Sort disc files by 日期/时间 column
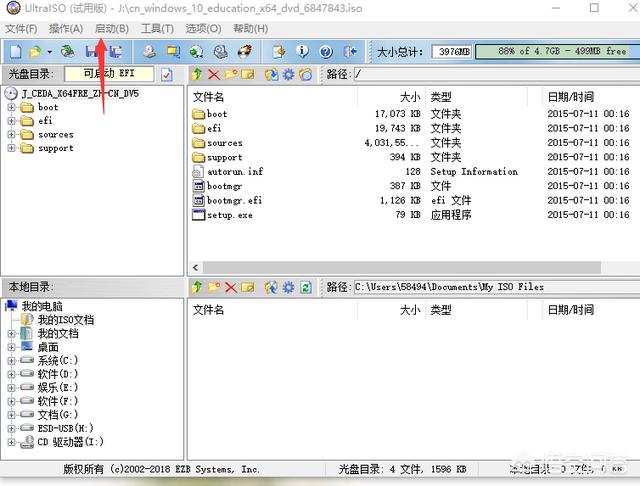This screenshot has width=640, height=486. tap(571, 97)
